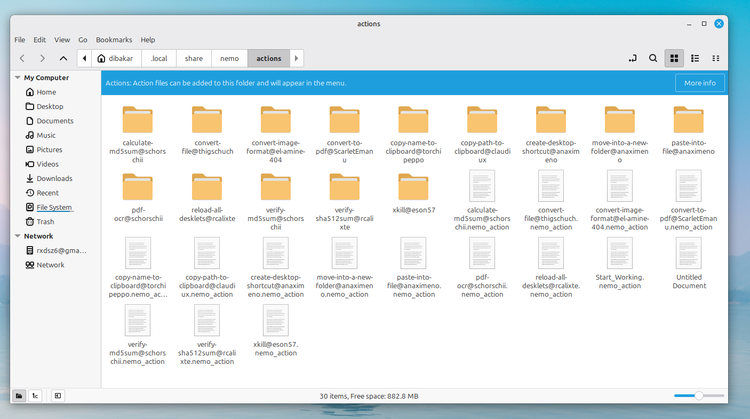Select the verify-sha512sum@rcalixte folder
Image resolution: width=750 pixels, height=419 pixels.
click(344, 201)
